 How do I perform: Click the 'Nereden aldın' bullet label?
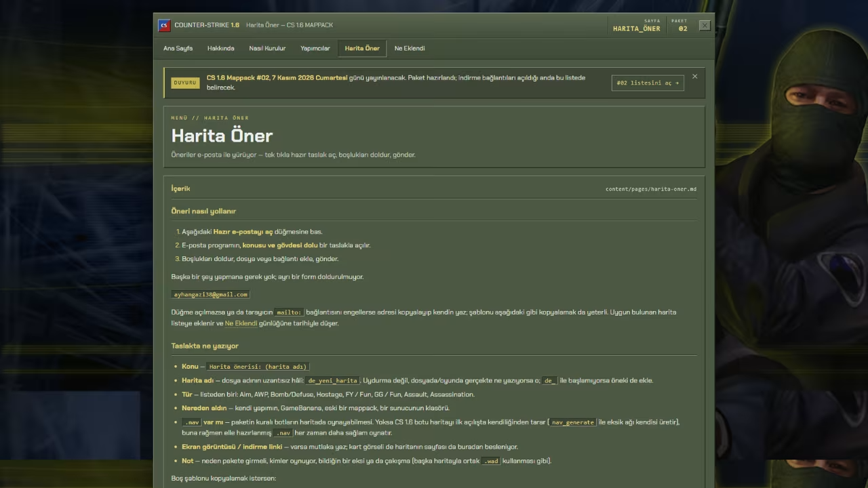(x=204, y=408)
